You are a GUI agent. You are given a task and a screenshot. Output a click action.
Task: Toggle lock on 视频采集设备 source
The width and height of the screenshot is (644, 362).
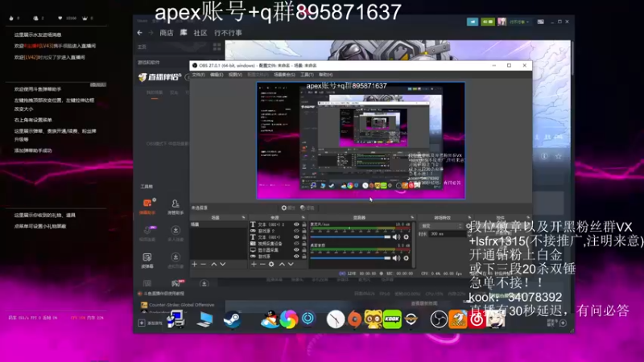(x=304, y=244)
